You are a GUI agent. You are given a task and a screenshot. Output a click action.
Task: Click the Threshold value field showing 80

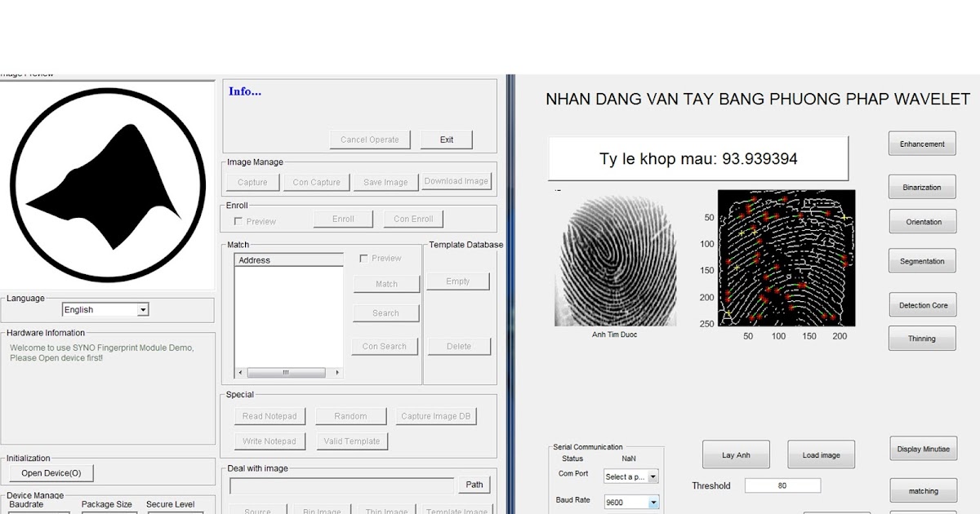pyautogui.click(x=782, y=485)
